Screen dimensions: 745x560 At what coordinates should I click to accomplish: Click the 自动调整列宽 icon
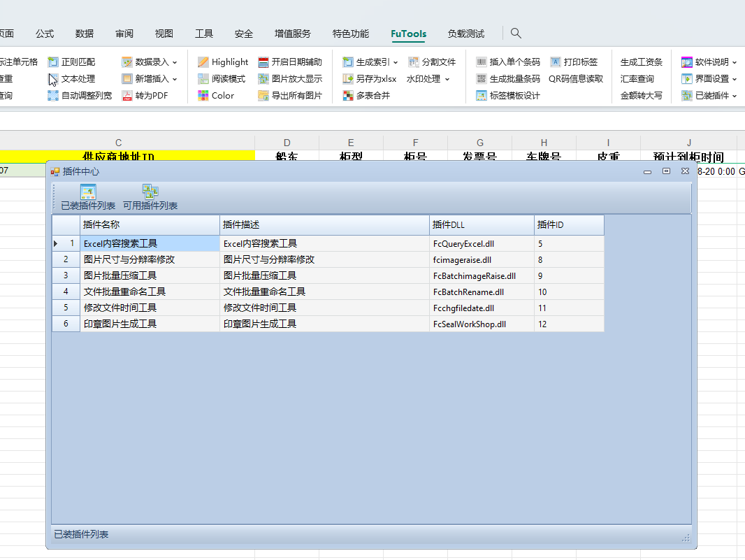[x=53, y=96]
